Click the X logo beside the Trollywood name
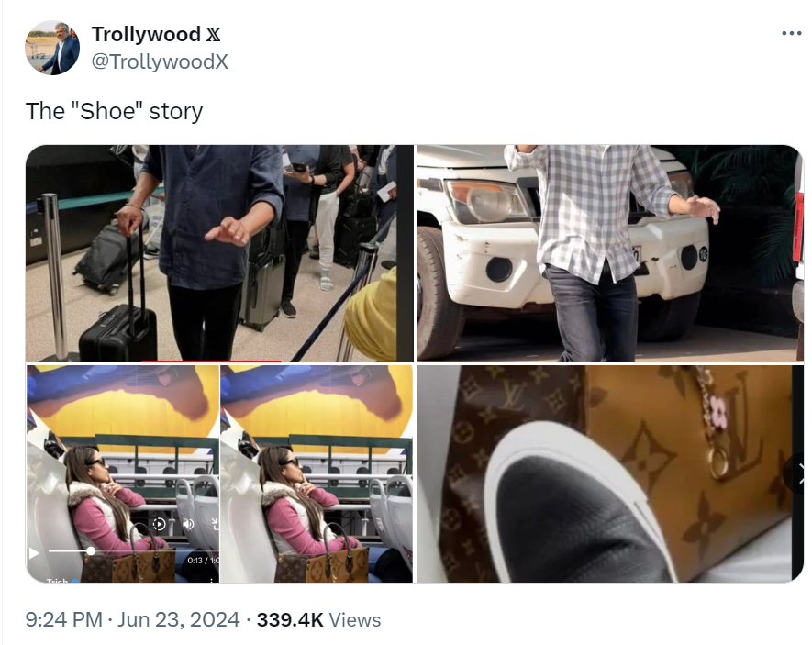Viewport: 812px width, 645px height. [214, 35]
